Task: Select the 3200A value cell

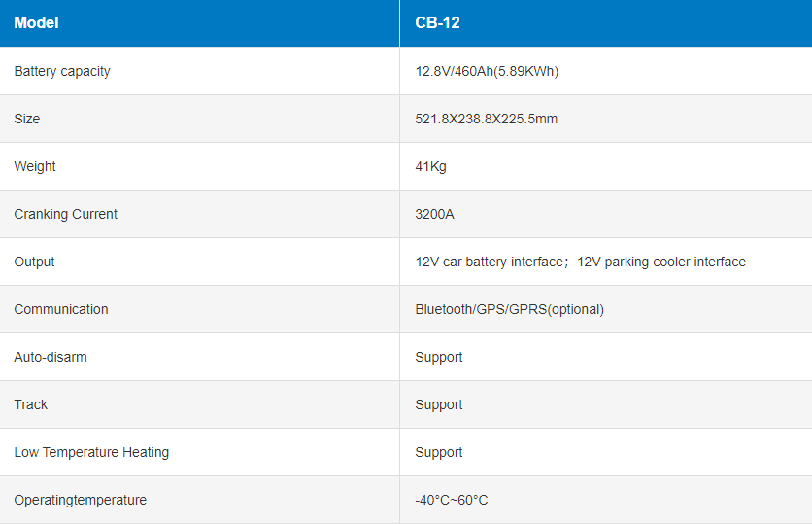Action: click(x=434, y=214)
